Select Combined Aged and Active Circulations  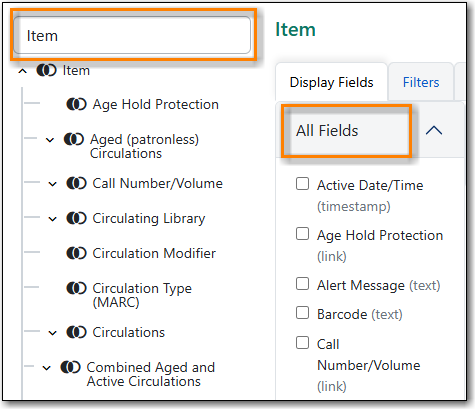pyautogui.click(x=150, y=374)
